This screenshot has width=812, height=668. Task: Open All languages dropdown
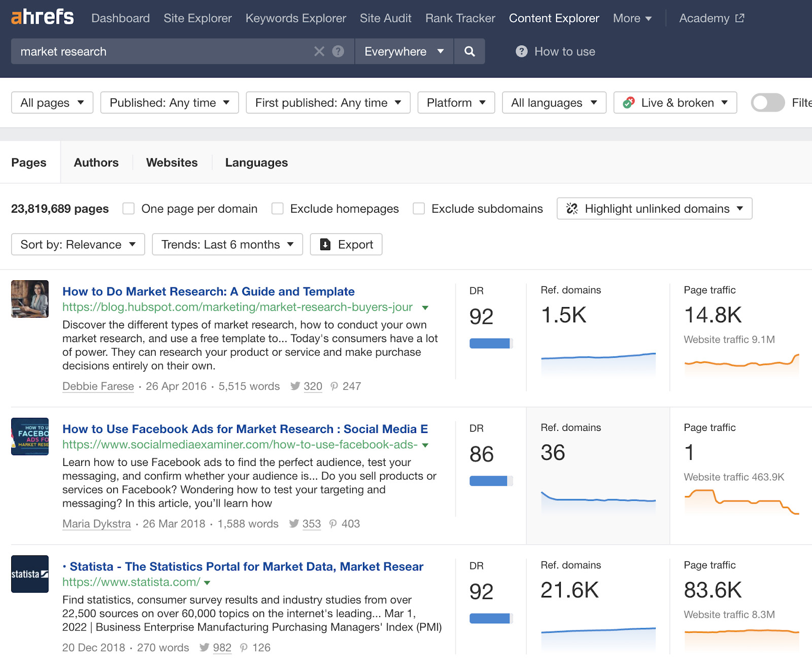554,103
